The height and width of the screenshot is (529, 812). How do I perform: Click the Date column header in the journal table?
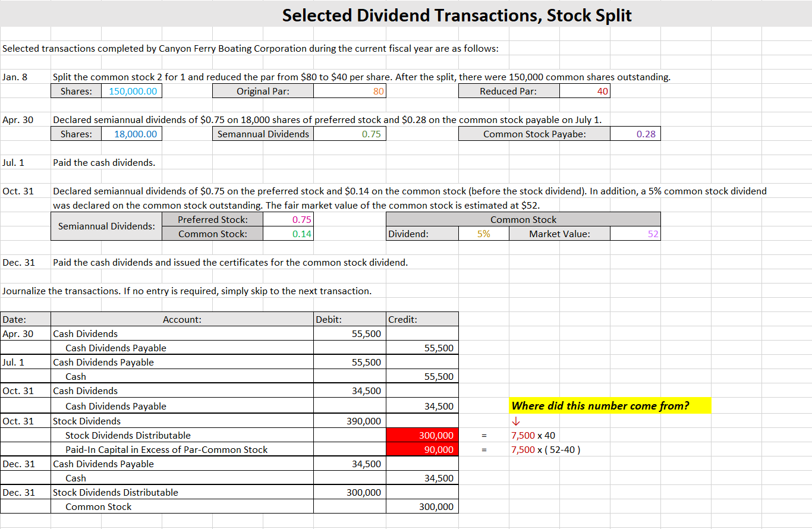pyautogui.click(x=26, y=319)
